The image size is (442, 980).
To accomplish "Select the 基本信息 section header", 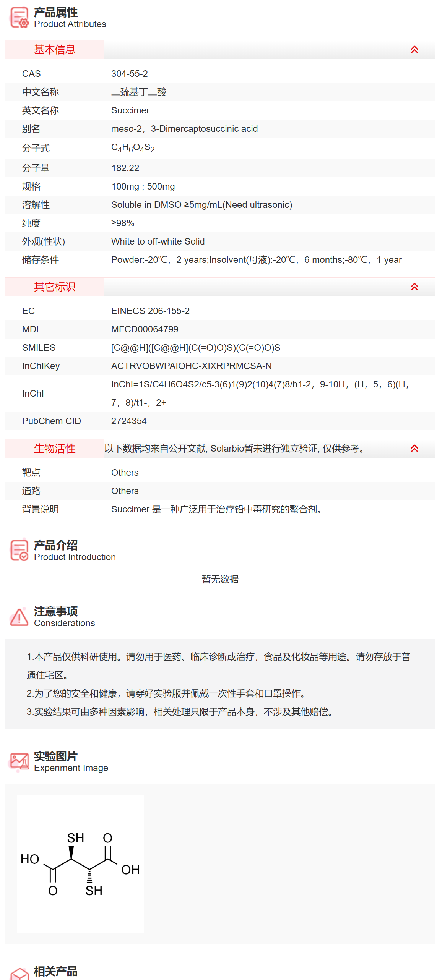I will tap(55, 50).
